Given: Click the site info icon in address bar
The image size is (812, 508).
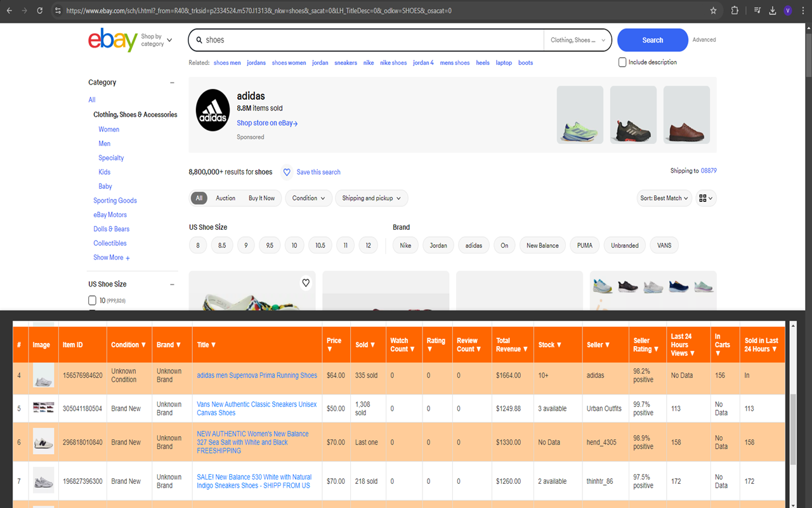Looking at the screenshot, I should (x=58, y=11).
